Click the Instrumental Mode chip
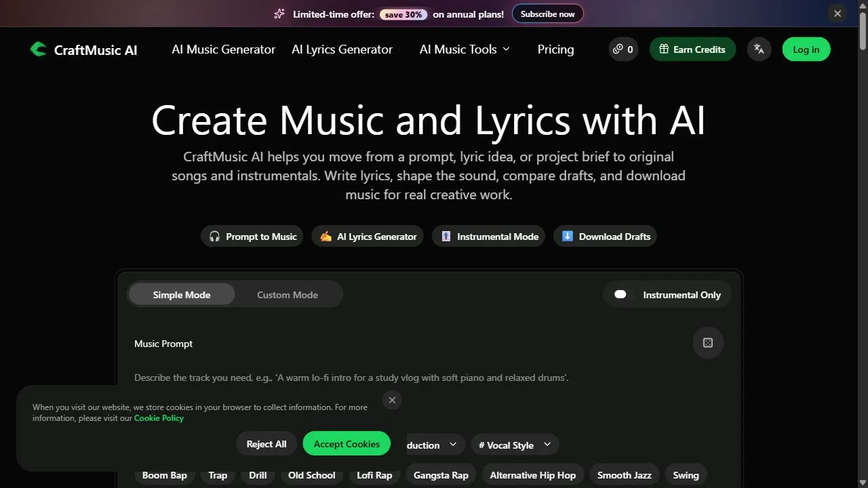The height and width of the screenshot is (488, 868). coord(488,237)
